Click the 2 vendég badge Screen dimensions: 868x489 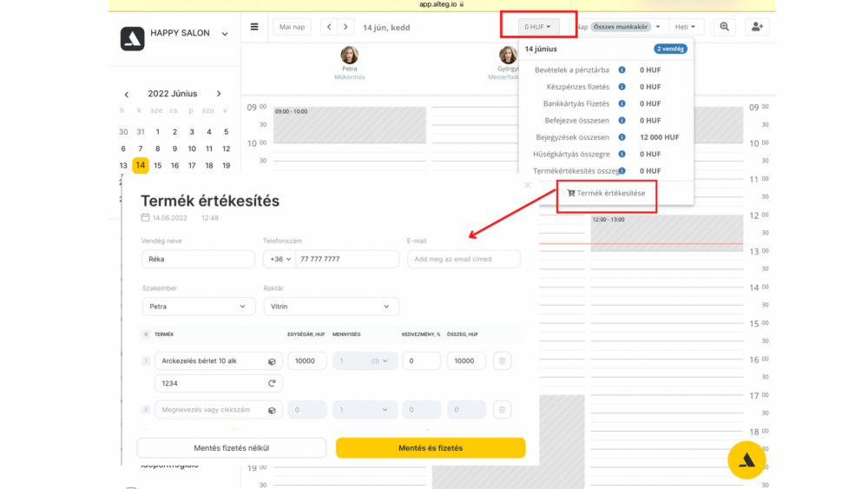(670, 49)
